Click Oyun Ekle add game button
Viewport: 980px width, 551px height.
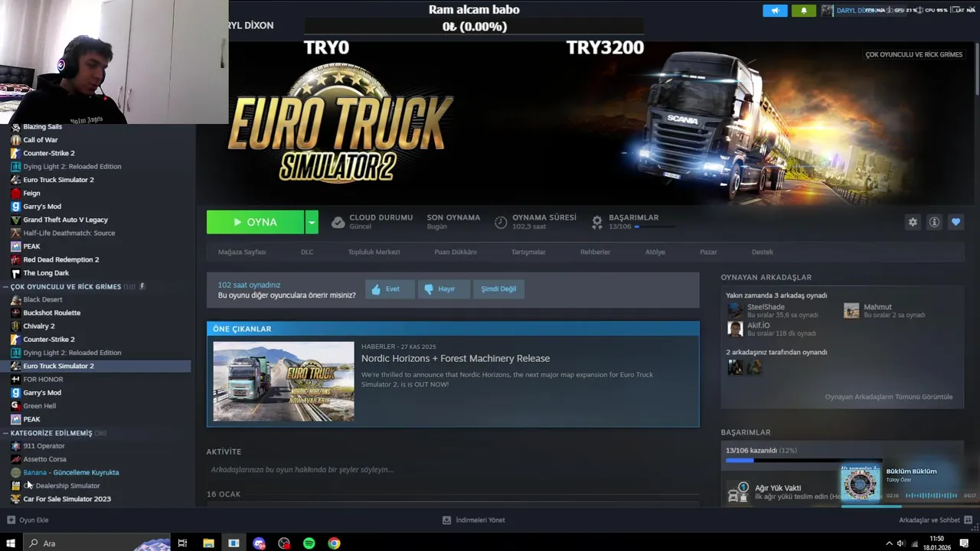click(x=28, y=520)
